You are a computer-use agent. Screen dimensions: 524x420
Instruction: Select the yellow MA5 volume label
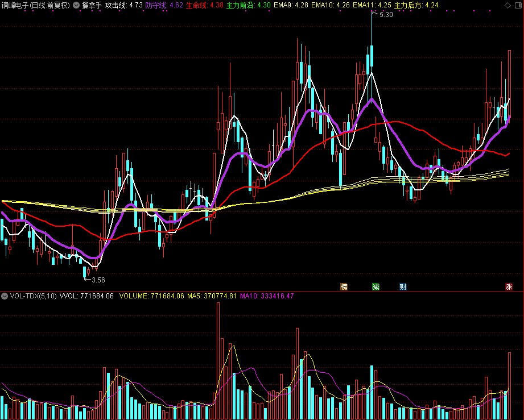coord(212,296)
